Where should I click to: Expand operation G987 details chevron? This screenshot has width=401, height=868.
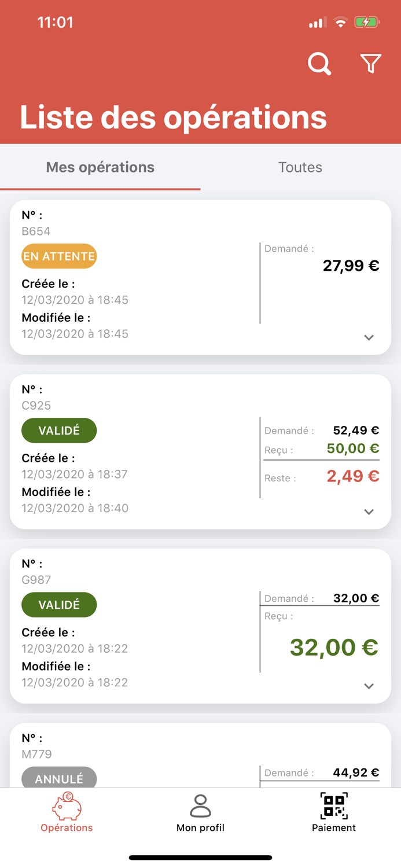(369, 686)
